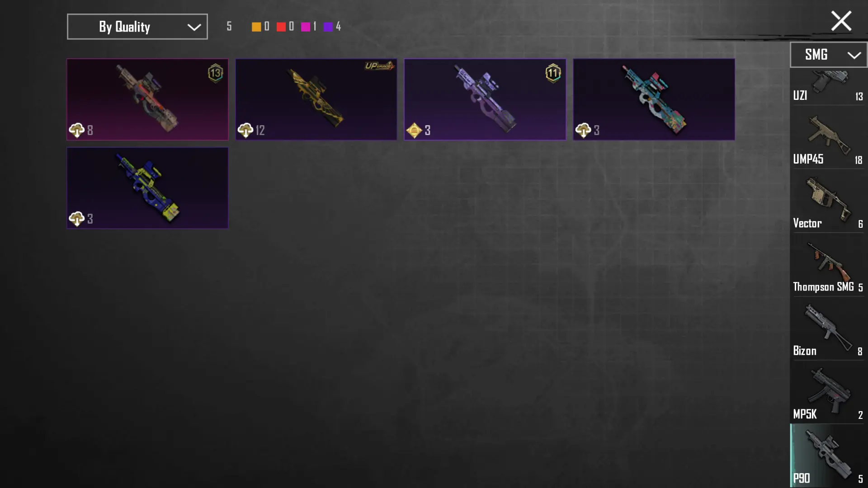Choose the purple level 11 P90 skin

click(x=485, y=99)
